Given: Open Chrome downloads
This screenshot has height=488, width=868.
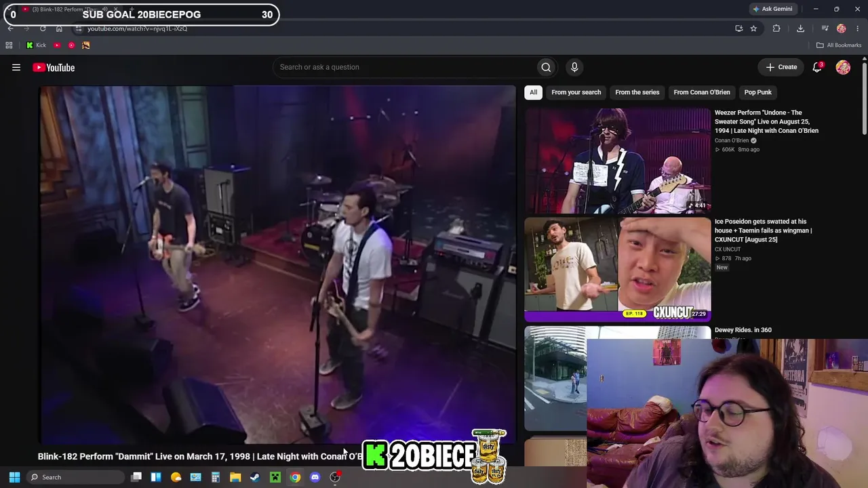Looking at the screenshot, I should pyautogui.click(x=800, y=28).
